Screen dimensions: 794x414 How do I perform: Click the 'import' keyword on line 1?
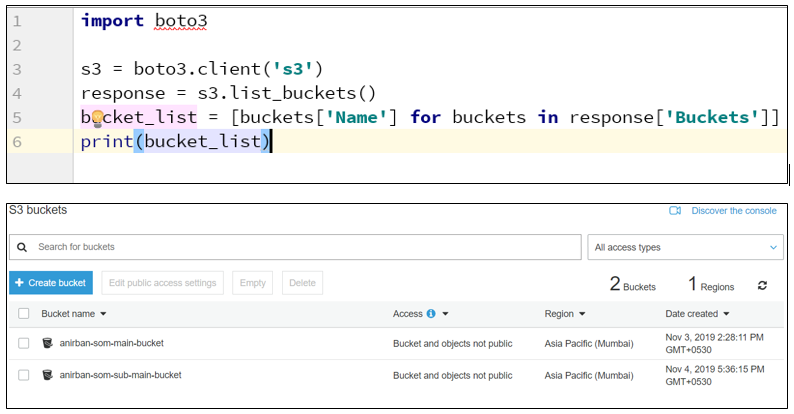pos(112,21)
